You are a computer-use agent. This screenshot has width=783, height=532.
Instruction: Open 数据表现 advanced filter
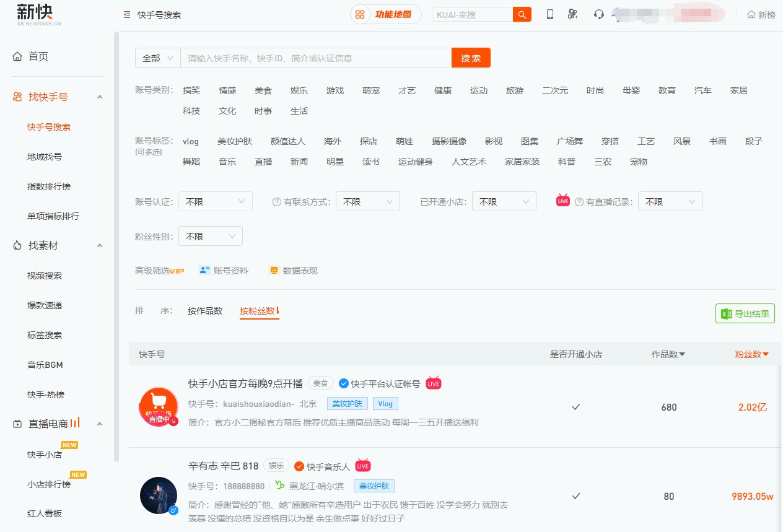click(293, 270)
